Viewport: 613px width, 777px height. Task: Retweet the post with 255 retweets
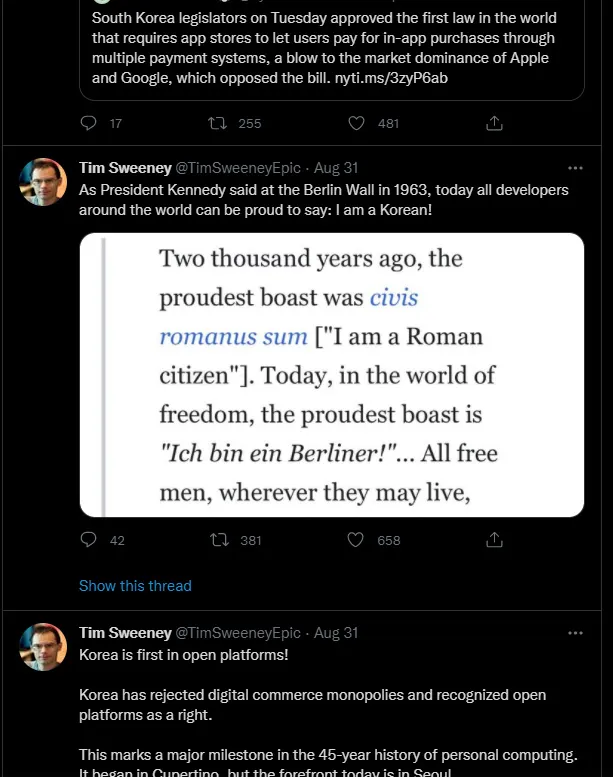[217, 123]
